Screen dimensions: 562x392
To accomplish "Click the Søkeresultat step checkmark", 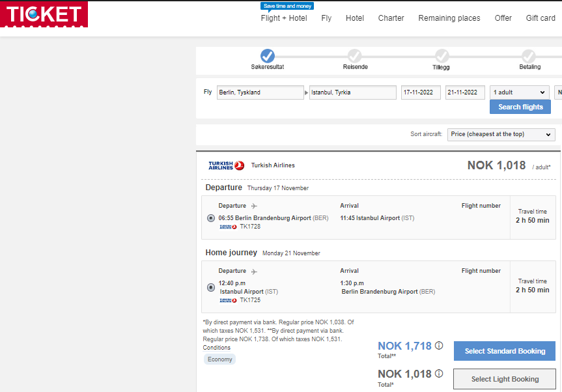I will point(268,56).
